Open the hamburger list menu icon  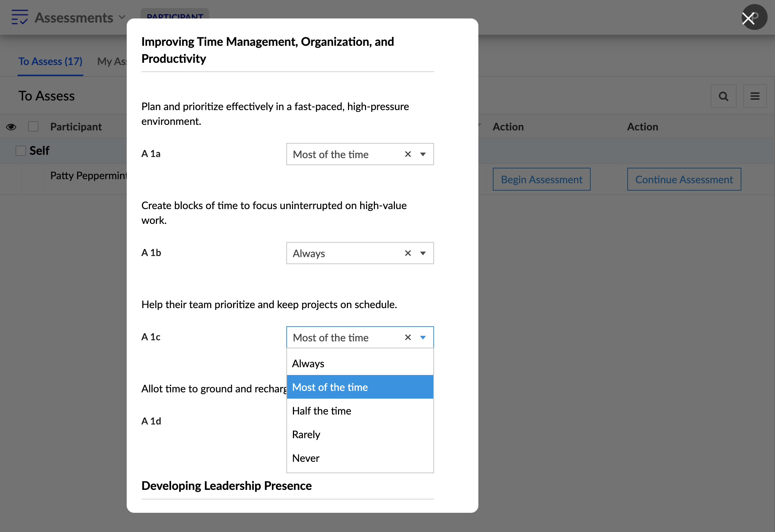click(x=755, y=96)
